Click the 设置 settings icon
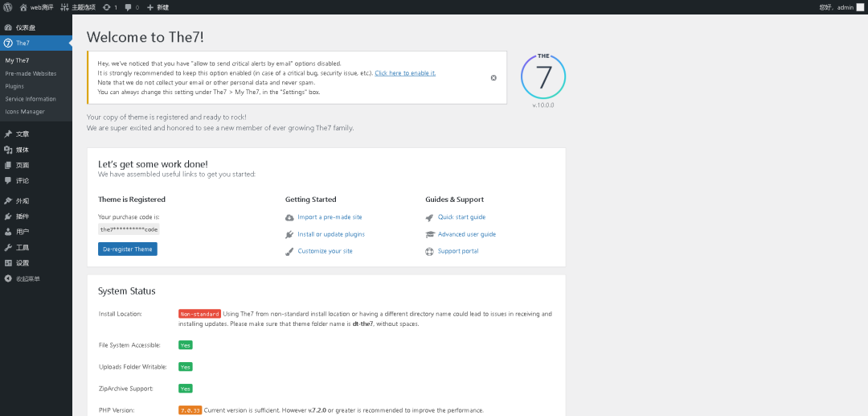 coord(8,263)
